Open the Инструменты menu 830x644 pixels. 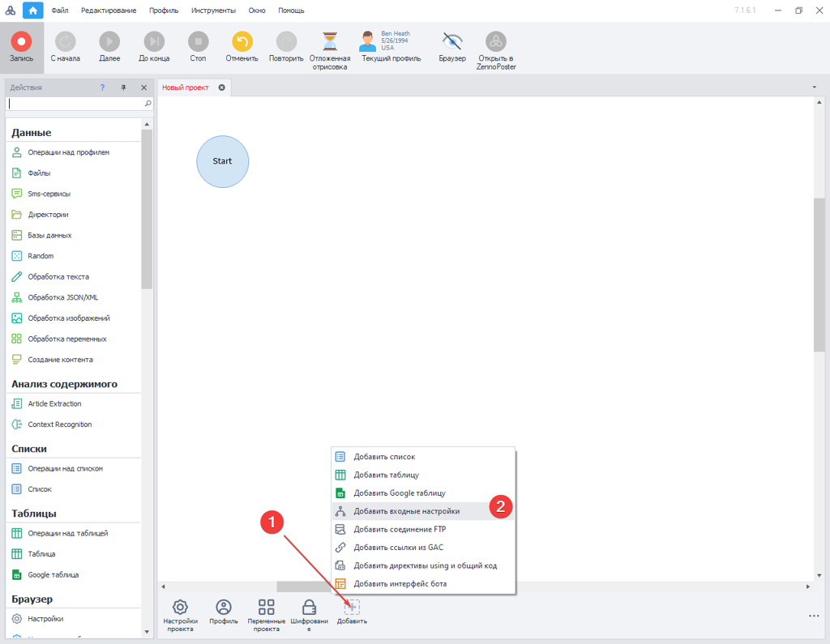[213, 11]
